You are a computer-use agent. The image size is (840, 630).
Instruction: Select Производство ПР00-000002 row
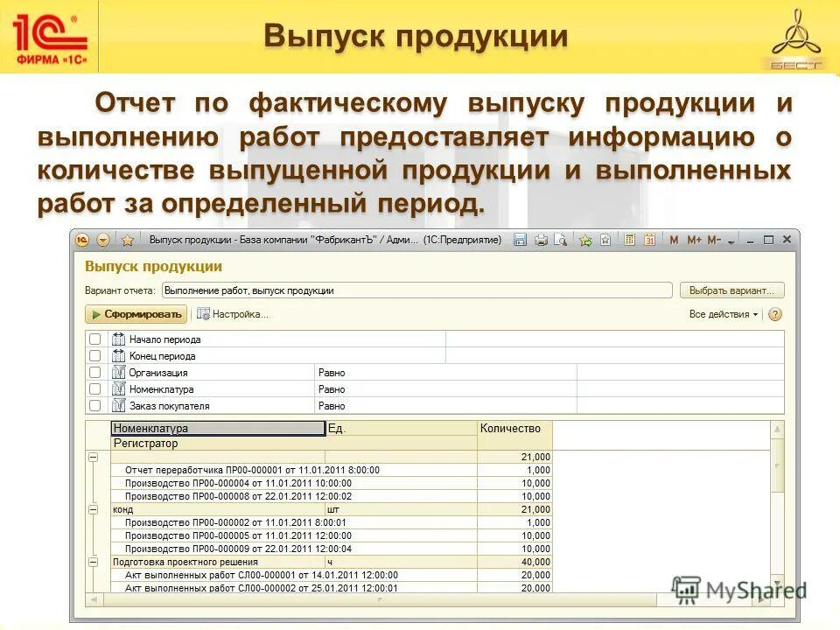[331, 522]
